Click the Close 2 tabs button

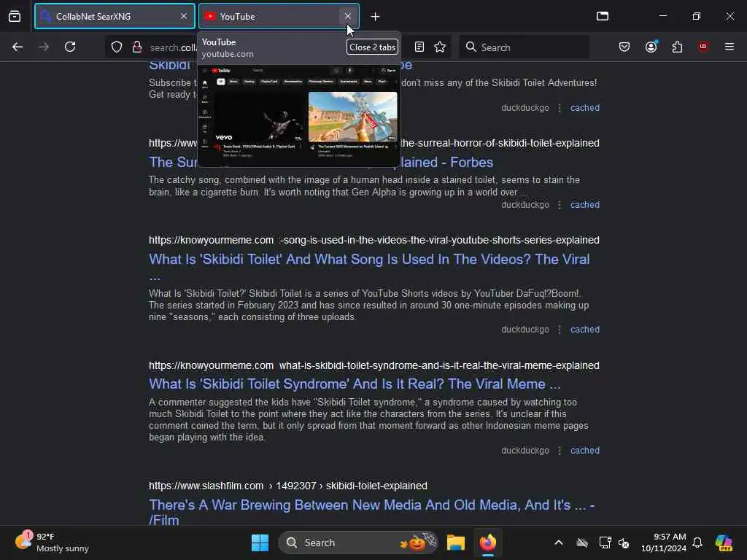[x=372, y=47]
